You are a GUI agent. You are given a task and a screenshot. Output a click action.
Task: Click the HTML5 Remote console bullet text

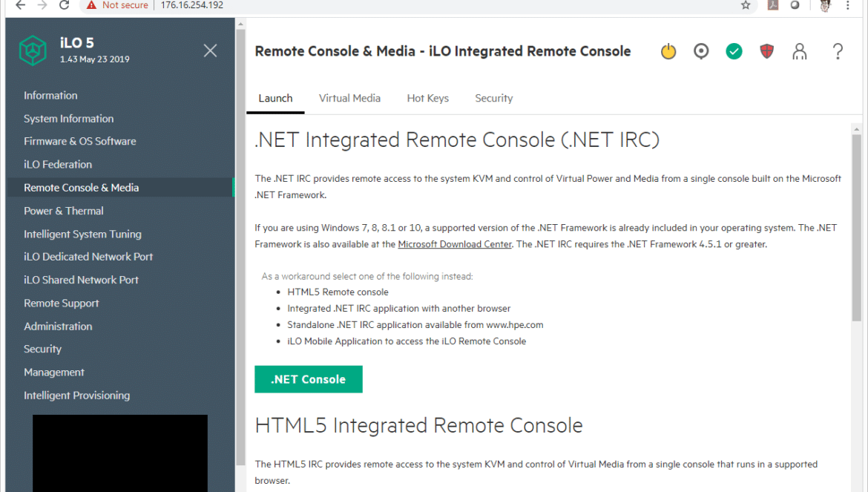coord(338,292)
